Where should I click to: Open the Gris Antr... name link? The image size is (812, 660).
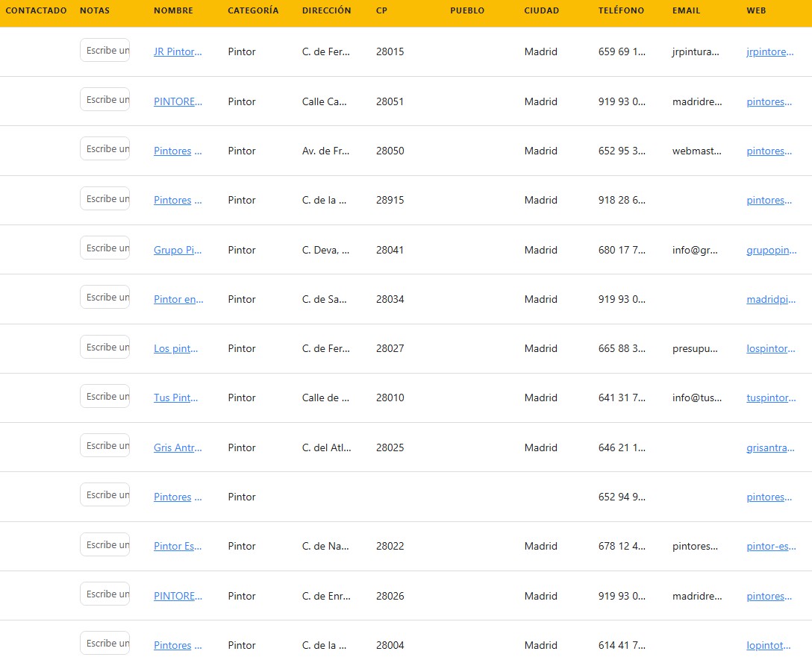178,447
